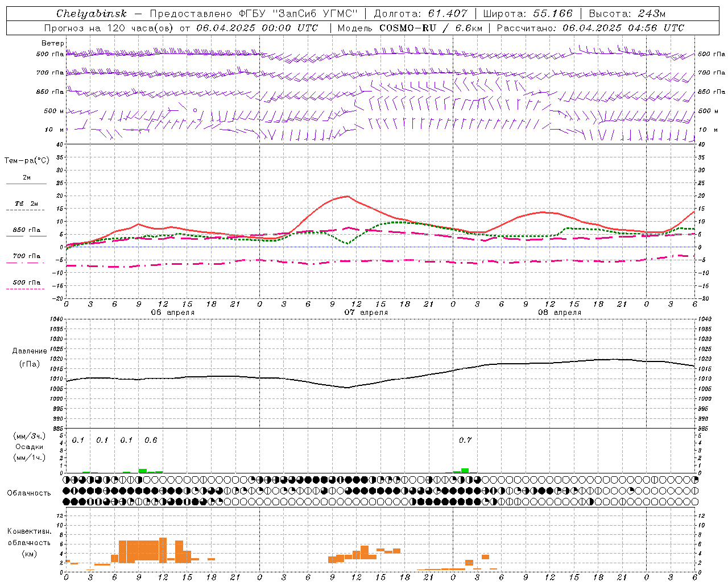The image size is (728, 582).
Task: Click the peak of the red temperature curve
Action: pyautogui.click(x=348, y=196)
